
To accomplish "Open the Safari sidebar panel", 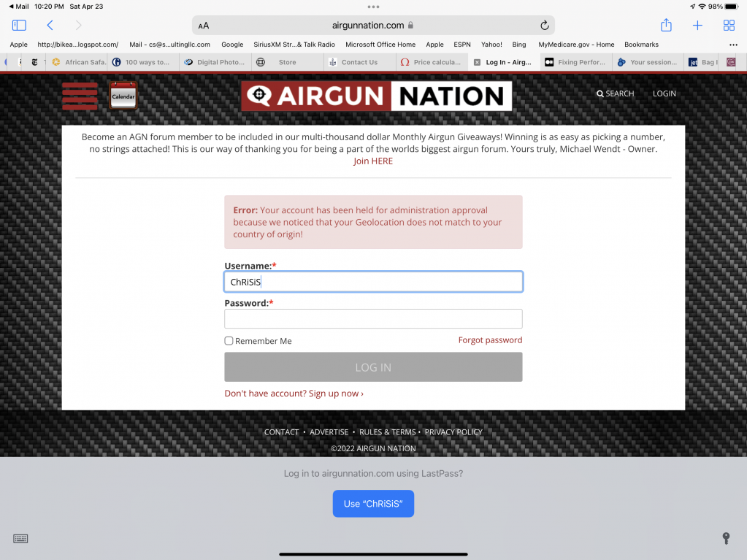I will click(x=19, y=26).
